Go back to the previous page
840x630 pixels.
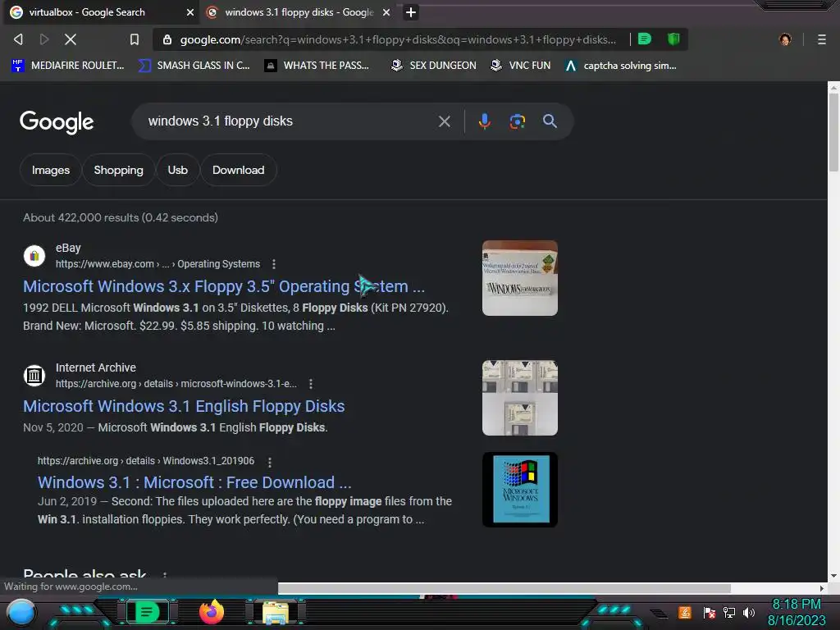(18, 39)
